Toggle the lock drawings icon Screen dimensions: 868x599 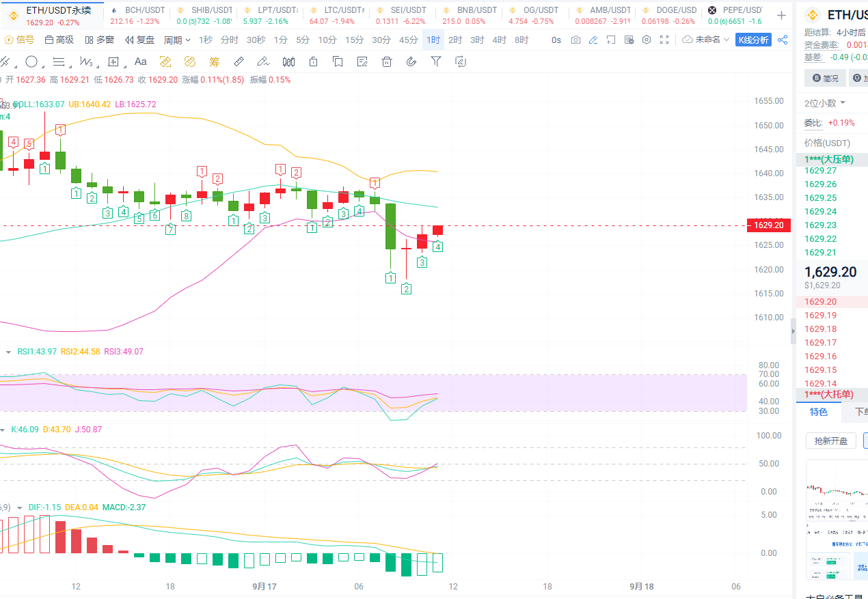click(313, 61)
